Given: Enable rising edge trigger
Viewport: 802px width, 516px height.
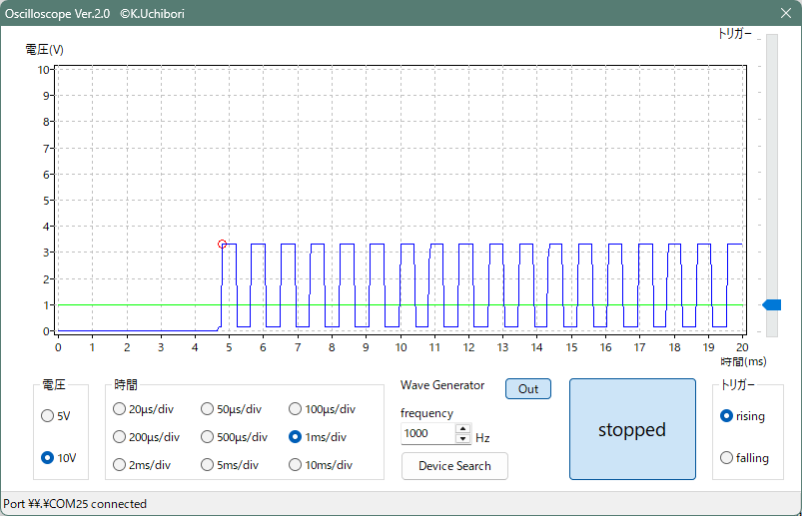Looking at the screenshot, I should pyautogui.click(x=727, y=416).
